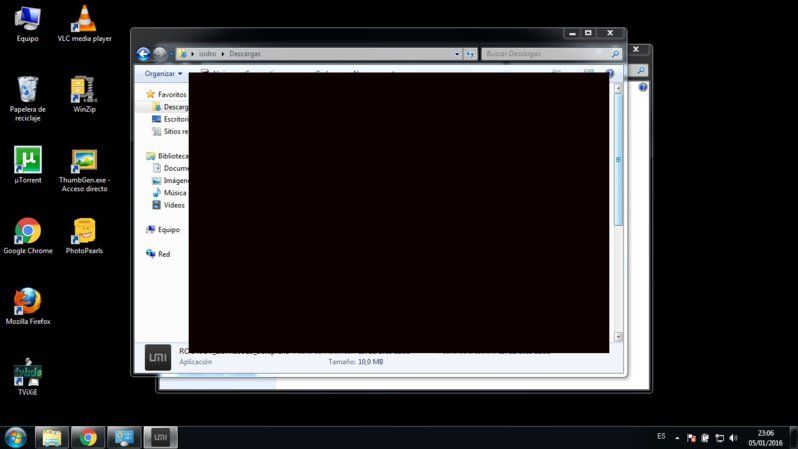Click the help icon in the back window
798x449 pixels.
click(x=643, y=87)
